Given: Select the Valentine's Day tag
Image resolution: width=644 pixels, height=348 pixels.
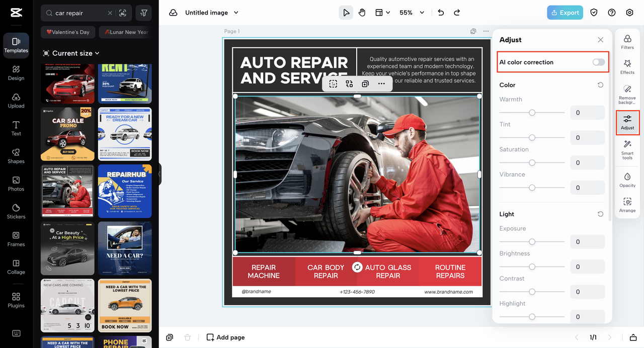Looking at the screenshot, I should point(68,32).
